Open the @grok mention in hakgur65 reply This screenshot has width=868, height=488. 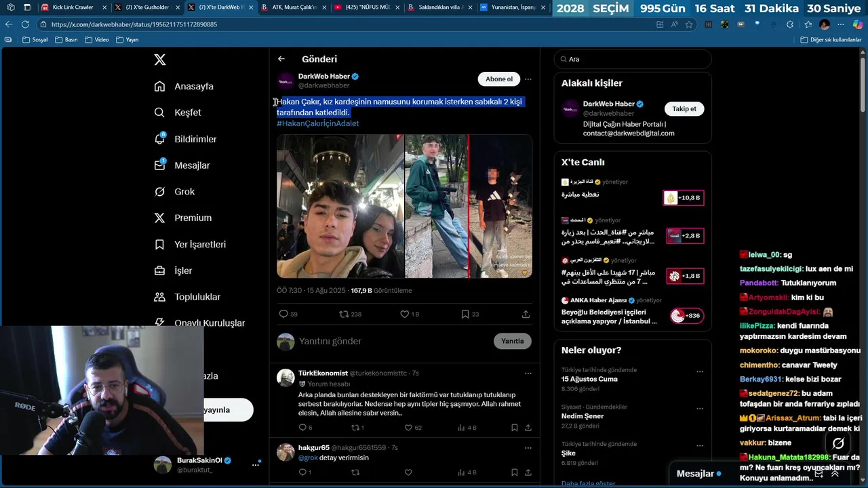(308, 457)
